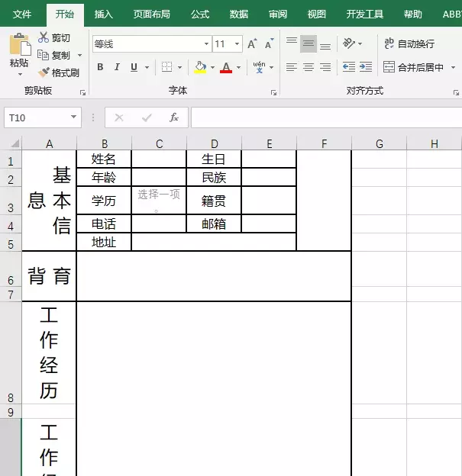The height and width of the screenshot is (476, 462).
Task: Click the 籍贯 label cell
Action: click(214, 201)
